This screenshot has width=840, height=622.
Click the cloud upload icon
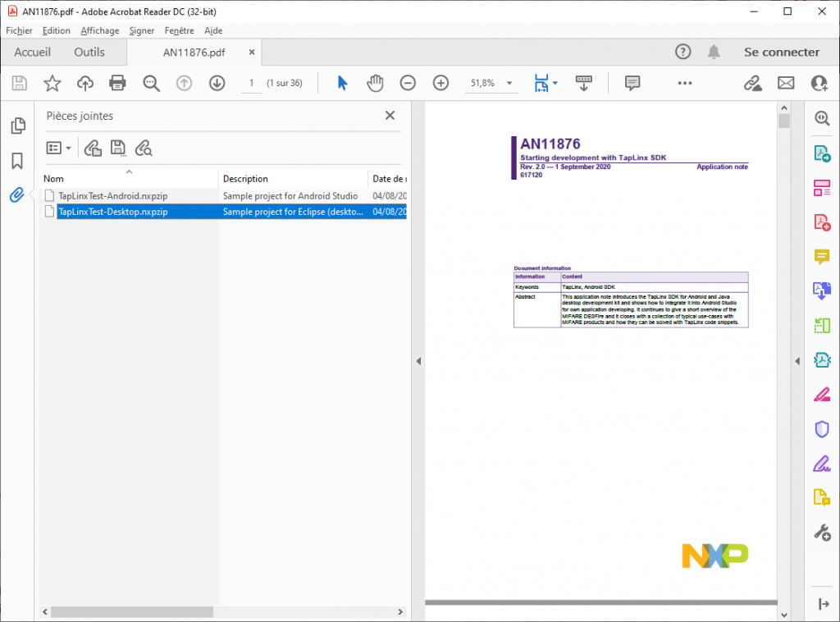tap(85, 83)
